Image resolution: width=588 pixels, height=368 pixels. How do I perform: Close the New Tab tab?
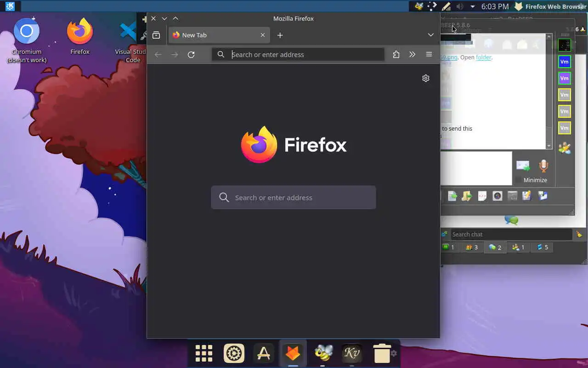[x=263, y=35]
